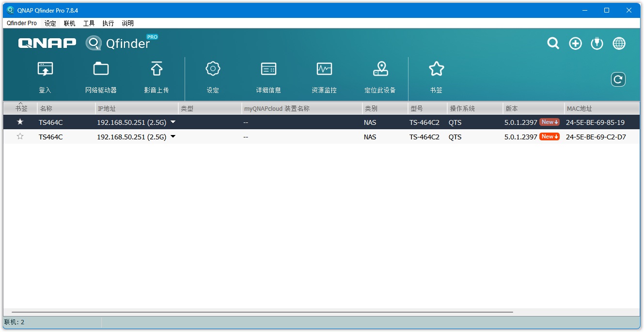644x332 pixels.
Task: Bookmark the device with MAC 24-5E-BE-69-C2-D7
Action: (20, 136)
